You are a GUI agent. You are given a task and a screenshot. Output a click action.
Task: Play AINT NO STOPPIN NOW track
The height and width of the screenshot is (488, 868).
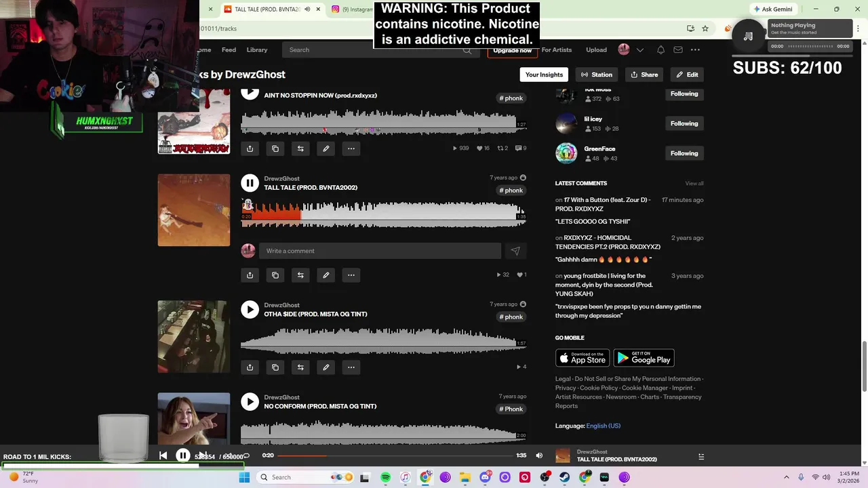pos(250,93)
